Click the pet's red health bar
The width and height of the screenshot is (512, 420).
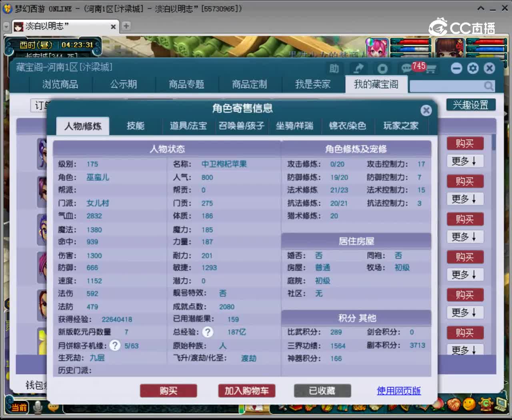coord(410,41)
